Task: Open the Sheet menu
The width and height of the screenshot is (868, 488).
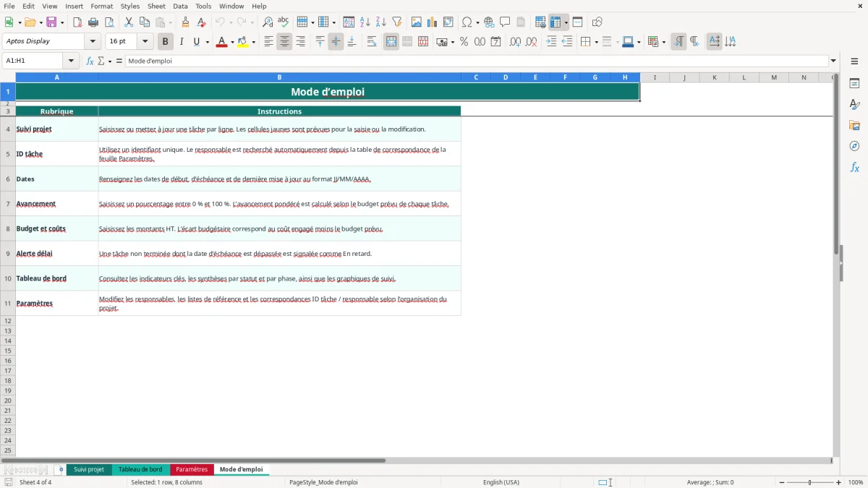Action: (157, 6)
